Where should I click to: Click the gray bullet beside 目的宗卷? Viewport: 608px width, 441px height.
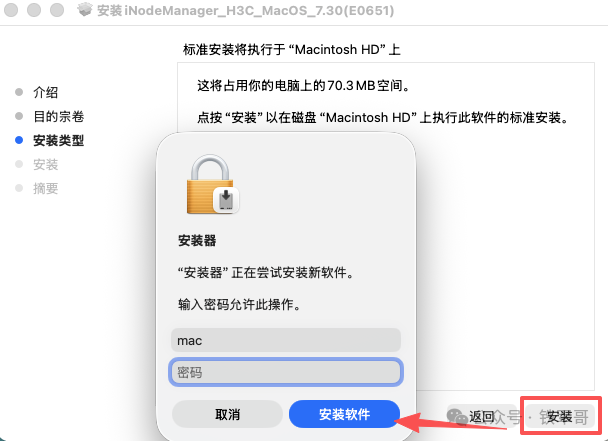click(19, 116)
